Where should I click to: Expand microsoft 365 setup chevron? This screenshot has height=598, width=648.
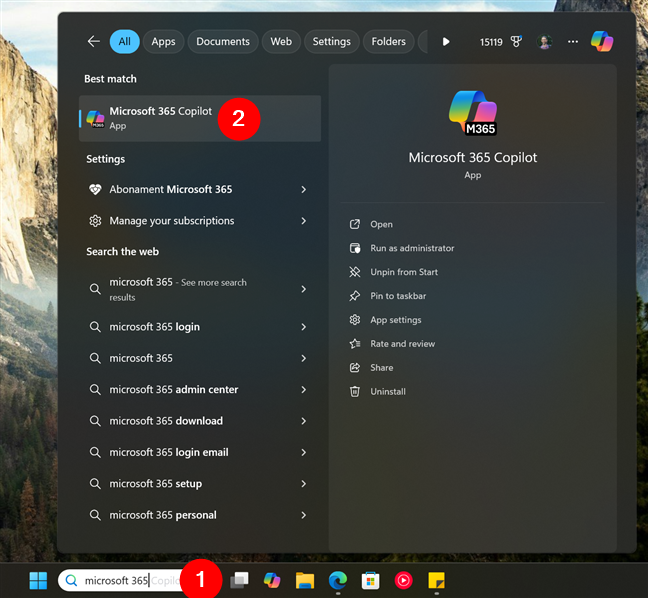pos(304,484)
